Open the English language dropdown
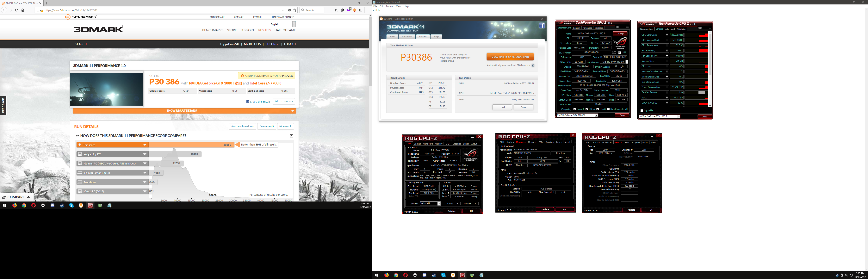 (x=282, y=24)
